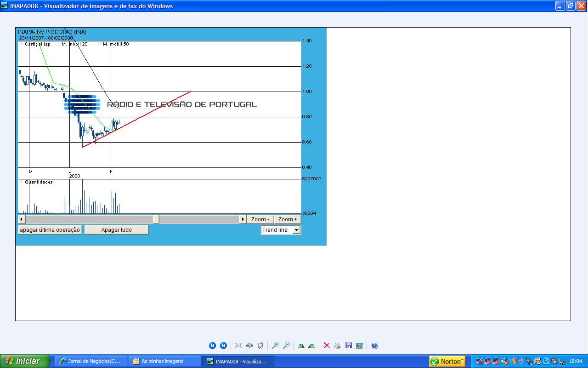
Task: Click the QuickTime tray icon
Action: pyautogui.click(x=546, y=361)
